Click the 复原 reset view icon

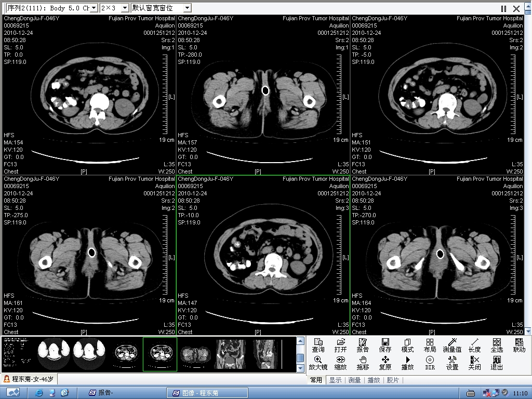point(385,363)
